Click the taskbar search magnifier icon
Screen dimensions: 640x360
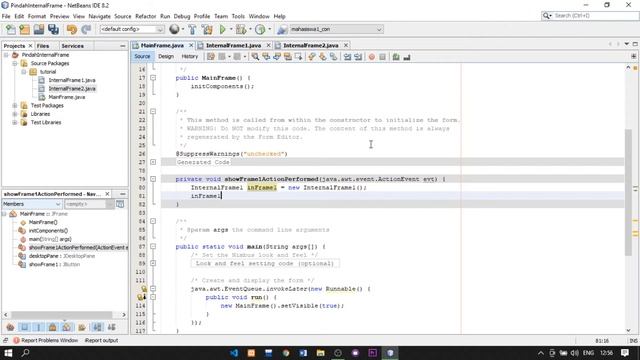click(25, 353)
